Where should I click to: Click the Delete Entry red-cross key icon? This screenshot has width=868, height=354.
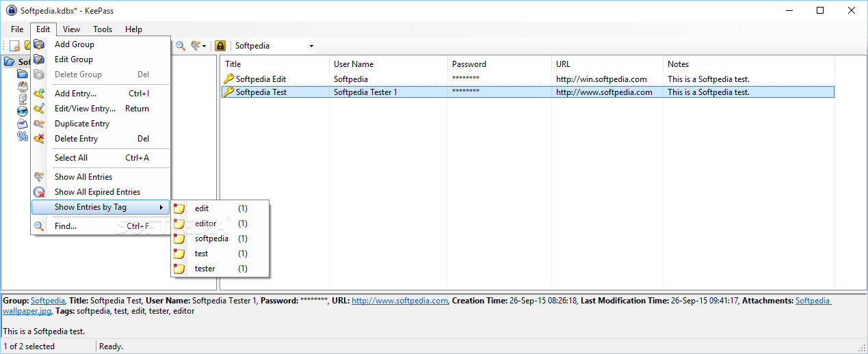click(40, 139)
